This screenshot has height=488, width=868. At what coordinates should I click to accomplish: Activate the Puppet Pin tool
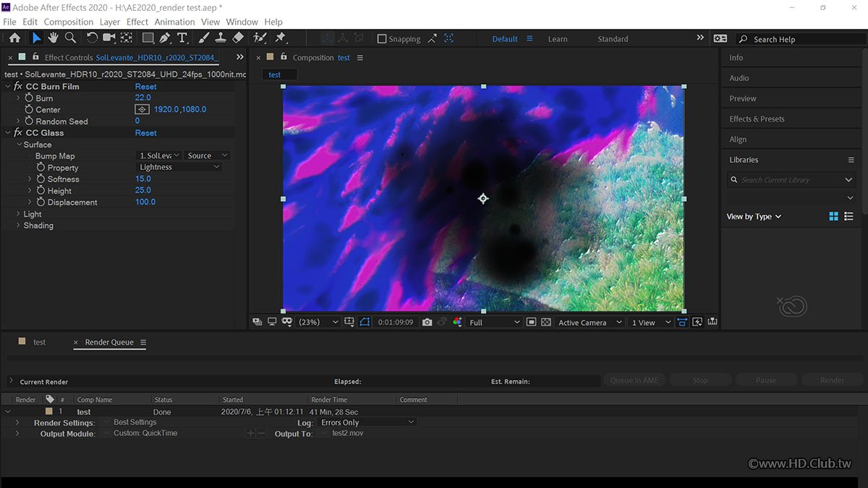(x=280, y=38)
